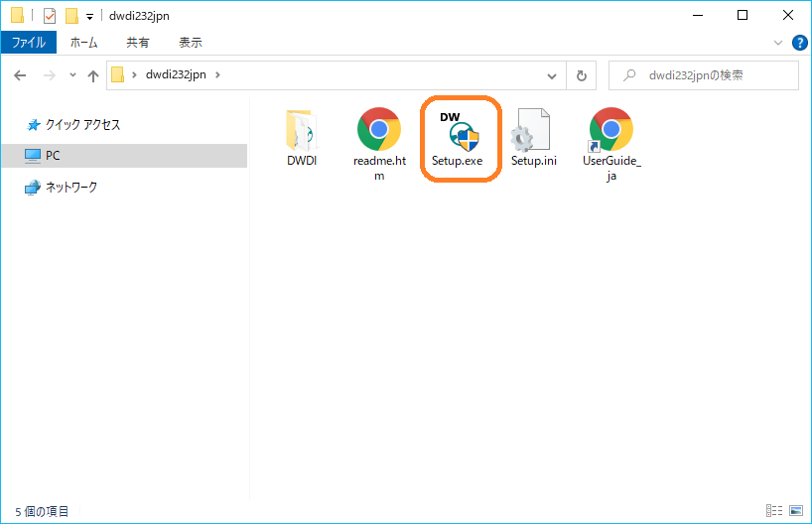Click the Forward navigation arrow

[50, 75]
